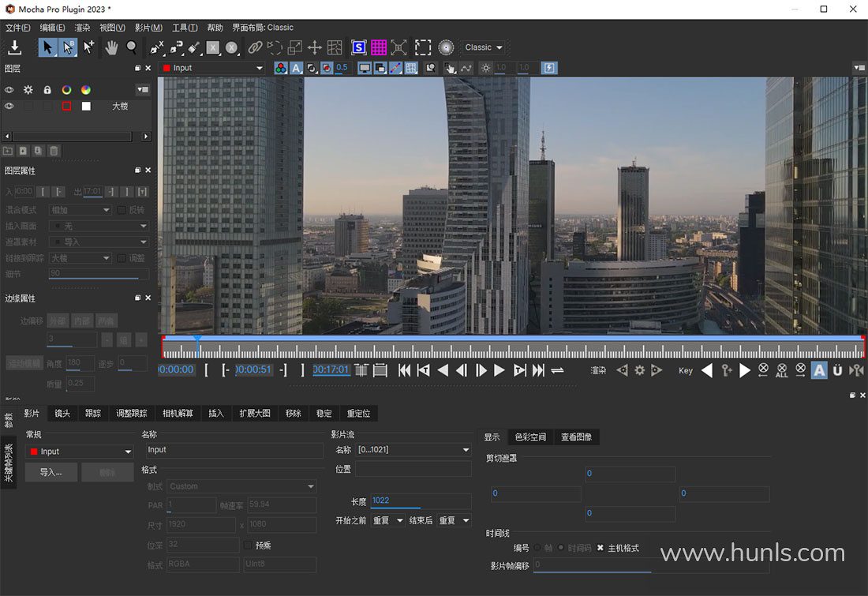This screenshot has width=868, height=596.
Task: Expand the 影片流 name [0...1021] dropdown
Action: 413,450
